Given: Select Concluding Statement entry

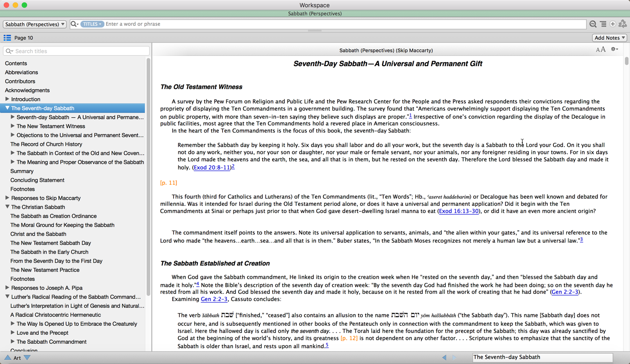Looking at the screenshot, I should pos(37,180).
